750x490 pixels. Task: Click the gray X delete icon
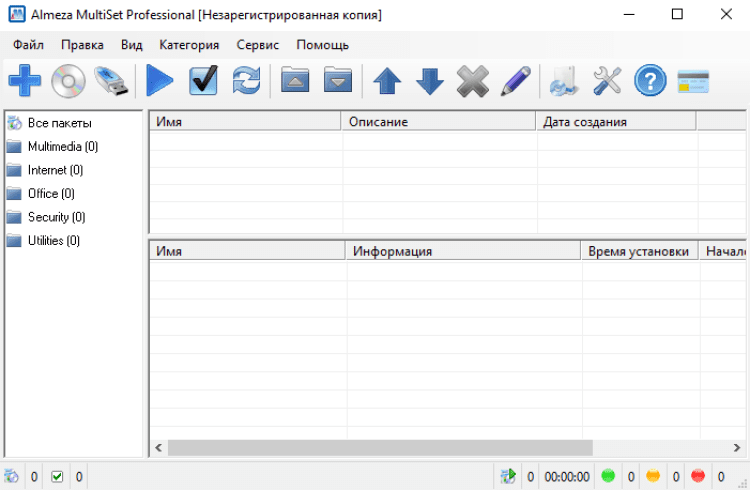473,81
